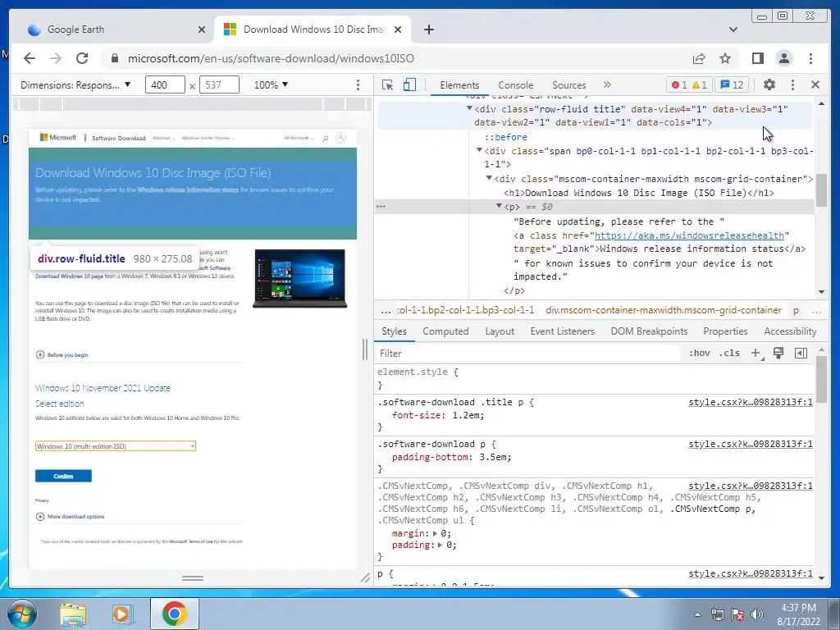This screenshot has height=630, width=840.
Task: Close the DevTools panel
Action: coord(815,84)
